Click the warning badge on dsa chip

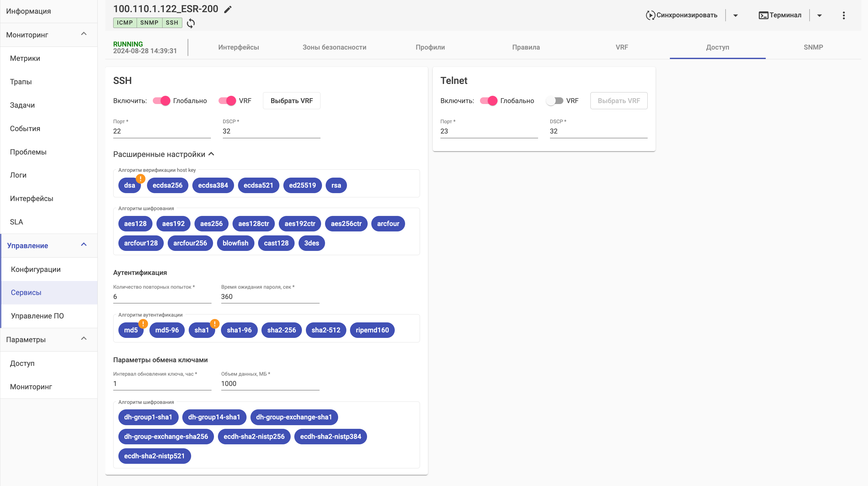(x=141, y=179)
